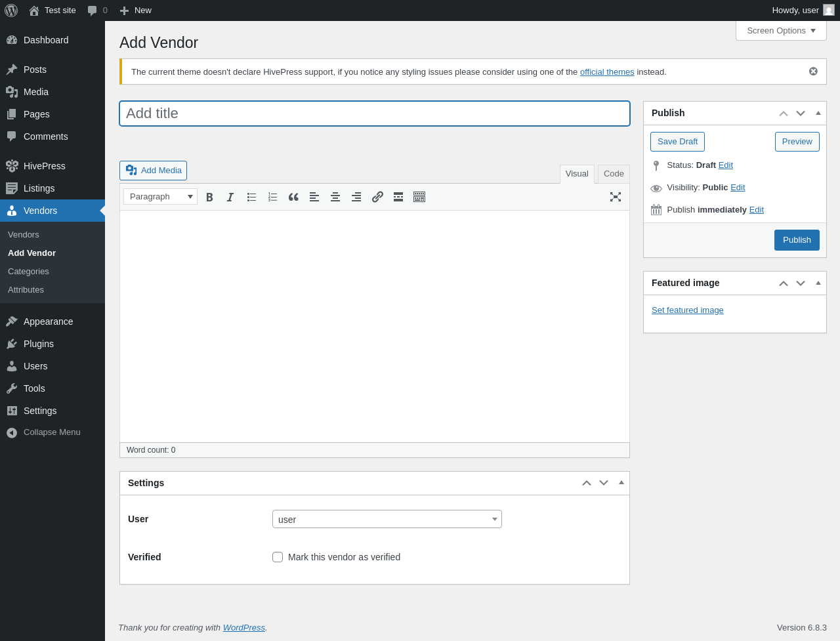Screen dimensions: 840x641
Task: Toggle bold formatting in the editor
Action: (x=209, y=197)
